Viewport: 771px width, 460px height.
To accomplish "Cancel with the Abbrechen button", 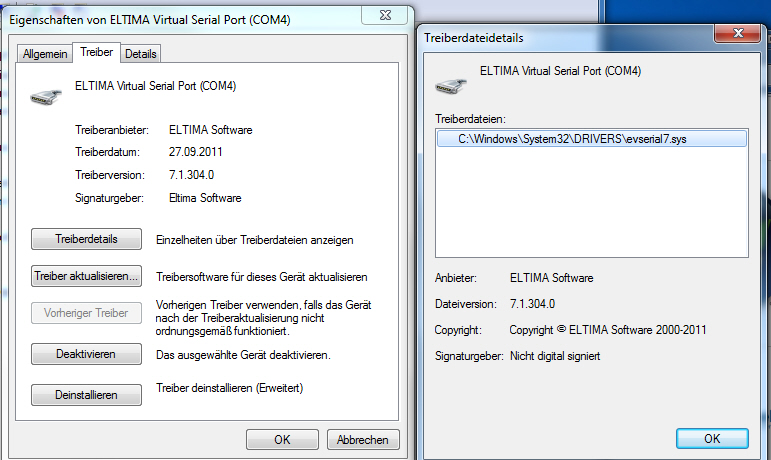I will coord(363,439).
